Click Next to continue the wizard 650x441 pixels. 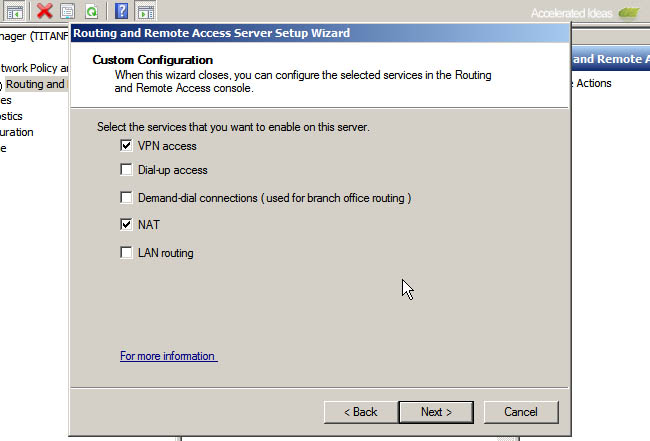(436, 412)
